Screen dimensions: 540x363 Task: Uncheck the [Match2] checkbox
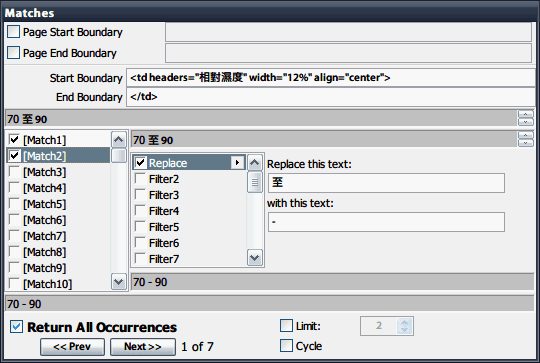[x=14, y=156]
